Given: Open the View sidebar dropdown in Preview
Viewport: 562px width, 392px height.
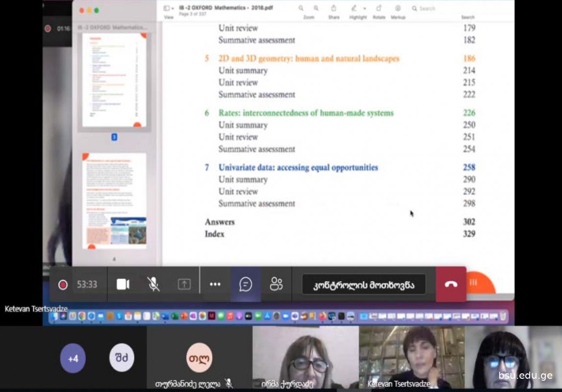Looking at the screenshot, I should 169,9.
